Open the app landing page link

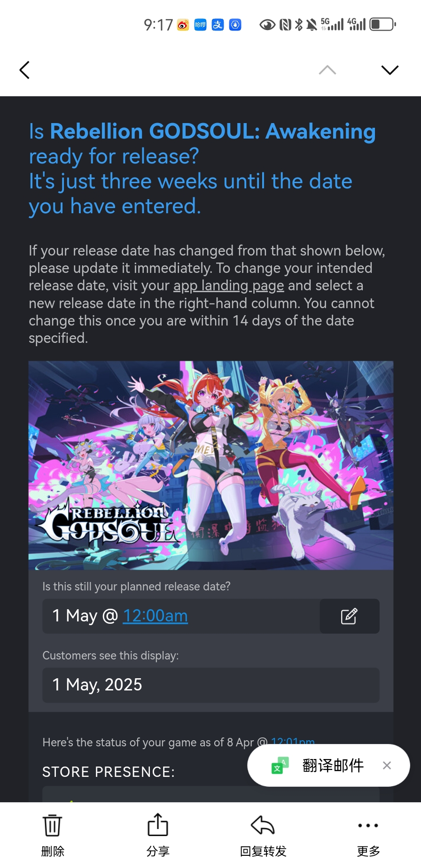pos(229,286)
